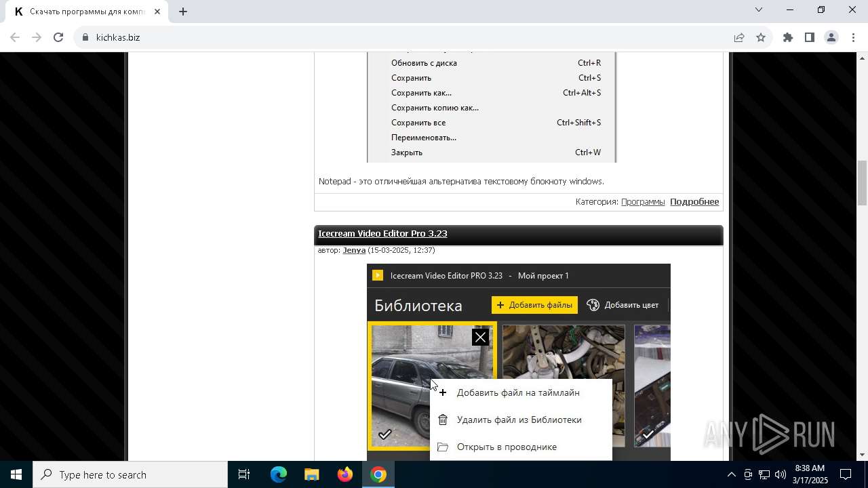The image size is (868, 488).
Task: Click the Chrome taskbar icon
Action: pos(378,474)
